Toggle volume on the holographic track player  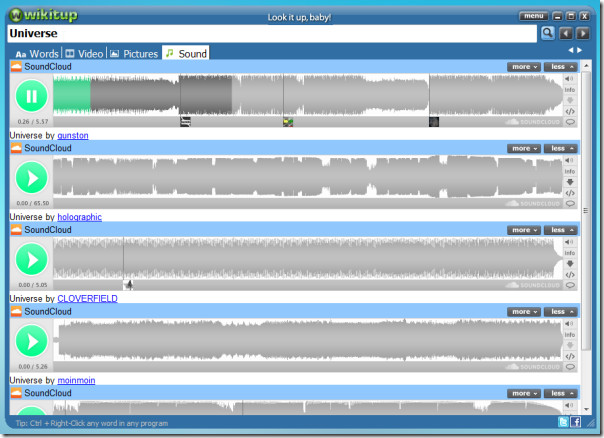pos(569,161)
